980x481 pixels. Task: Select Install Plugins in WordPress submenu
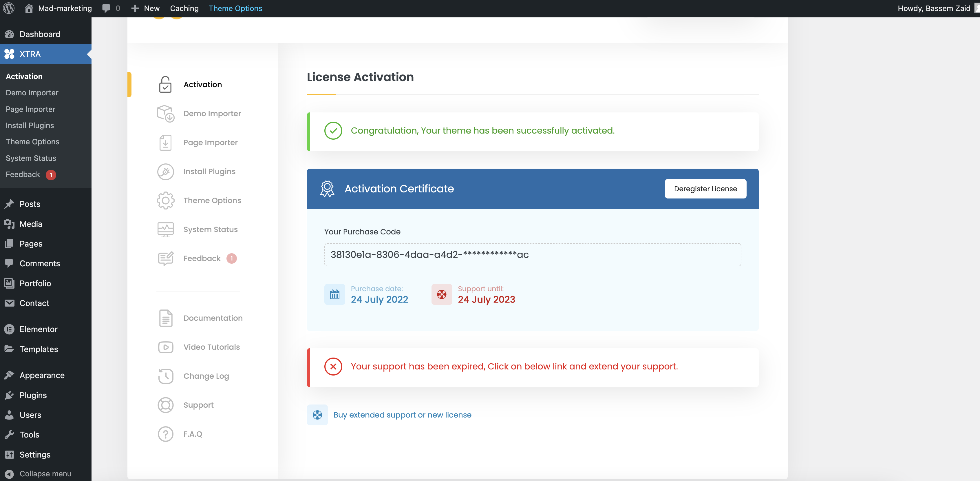coord(30,125)
